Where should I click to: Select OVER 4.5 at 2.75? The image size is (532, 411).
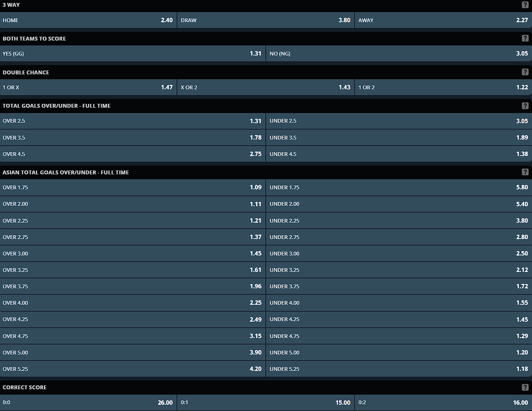(133, 154)
